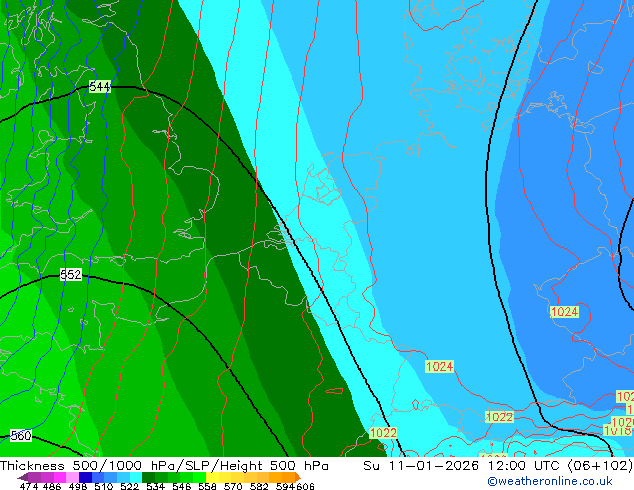Click the legend value 510
This screenshot has width=634, height=490.
coord(104,486)
